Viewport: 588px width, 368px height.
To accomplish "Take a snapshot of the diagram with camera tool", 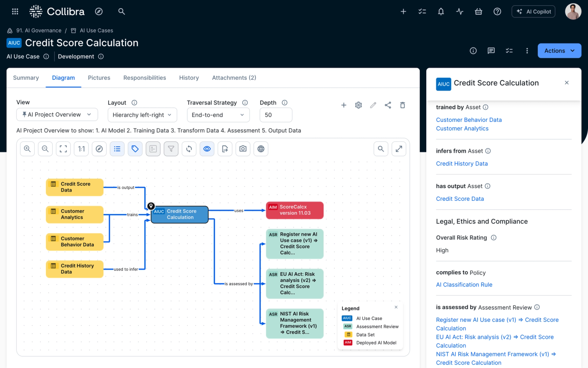I will [243, 148].
